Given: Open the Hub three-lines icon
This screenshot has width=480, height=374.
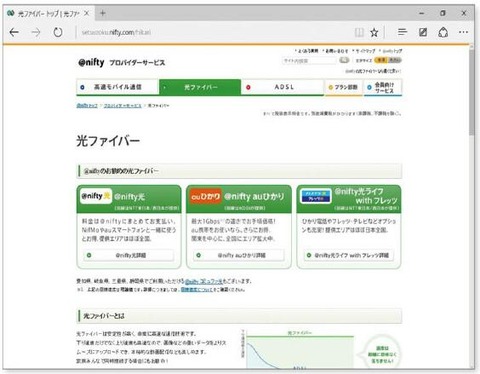Looking at the screenshot, I should pyautogui.click(x=402, y=32).
